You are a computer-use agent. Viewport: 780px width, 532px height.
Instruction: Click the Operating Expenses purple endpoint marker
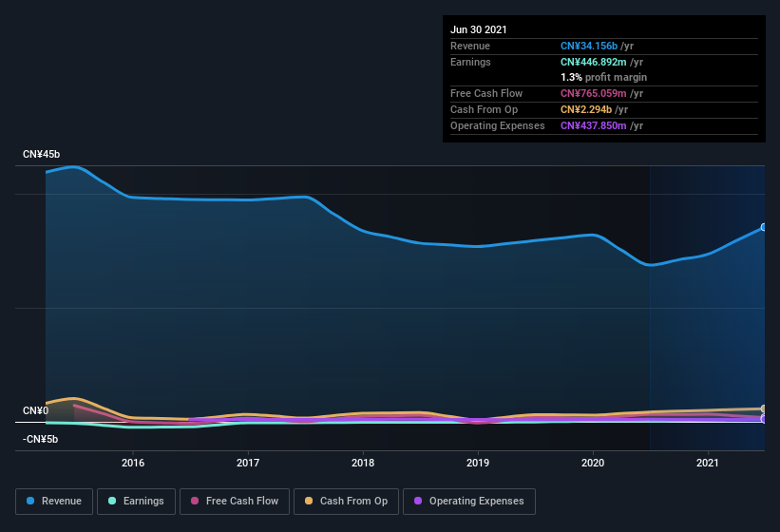(764, 419)
